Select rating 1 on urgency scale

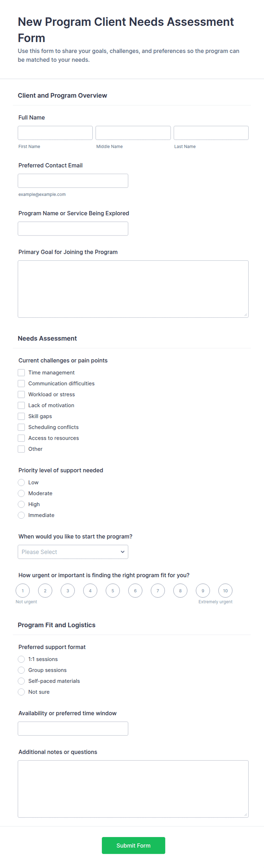coord(22,591)
